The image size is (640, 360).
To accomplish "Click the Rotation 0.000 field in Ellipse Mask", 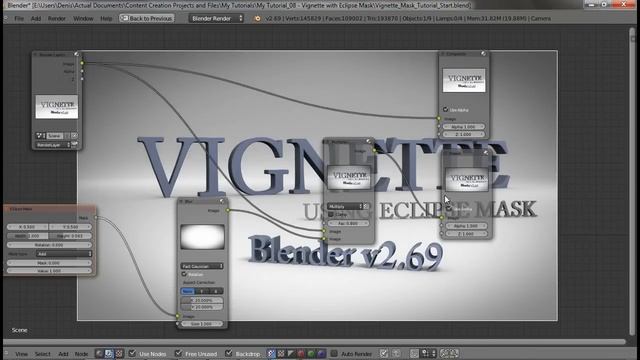I will (49, 245).
